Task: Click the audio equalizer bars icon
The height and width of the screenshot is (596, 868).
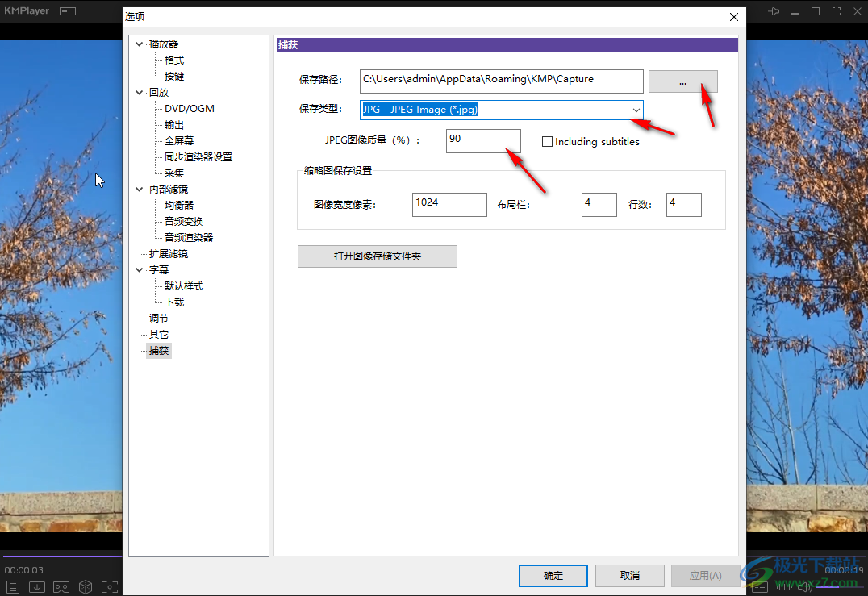Action: 784,587
